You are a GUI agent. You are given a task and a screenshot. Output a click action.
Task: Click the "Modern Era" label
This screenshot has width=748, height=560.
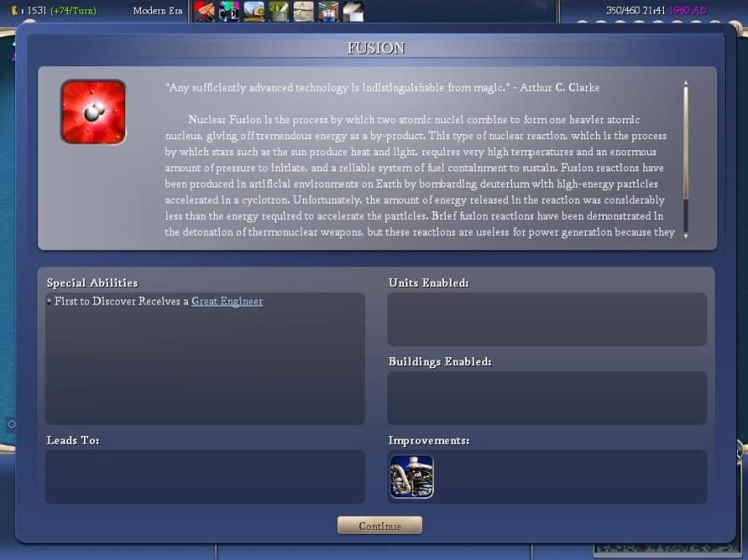[x=158, y=10]
